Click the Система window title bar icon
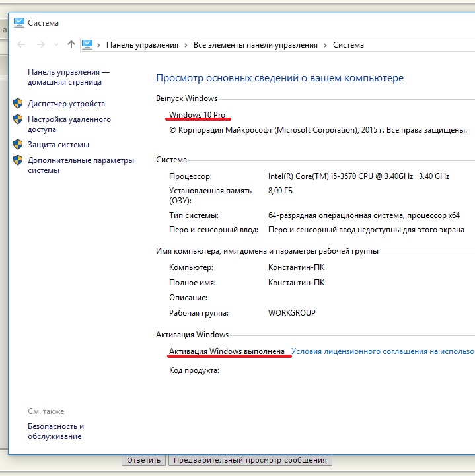Image resolution: width=475 pixels, height=476 pixels. click(x=18, y=23)
